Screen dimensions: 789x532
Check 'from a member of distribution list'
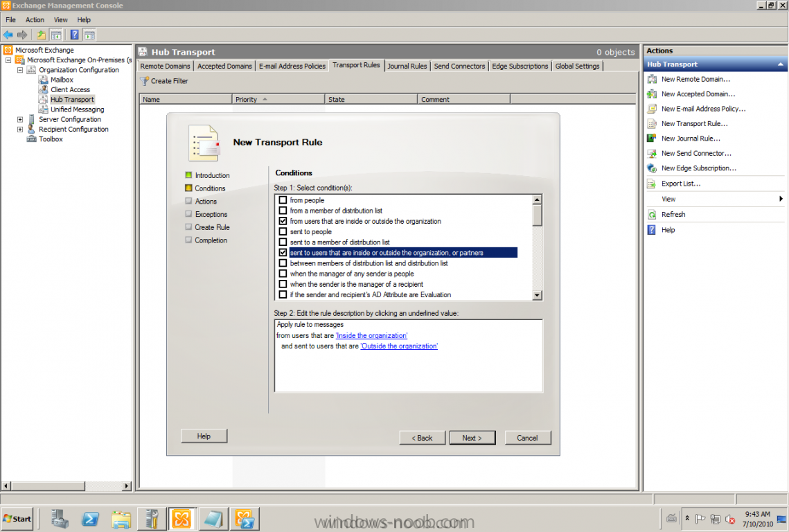[283, 211]
